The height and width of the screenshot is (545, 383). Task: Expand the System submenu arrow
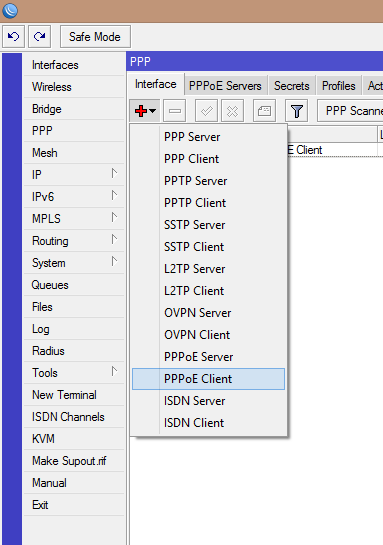coord(114,261)
